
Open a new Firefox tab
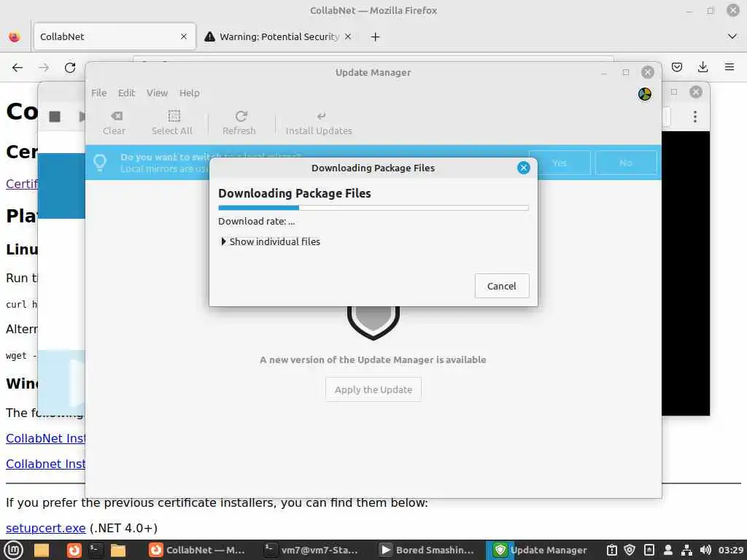[375, 36]
